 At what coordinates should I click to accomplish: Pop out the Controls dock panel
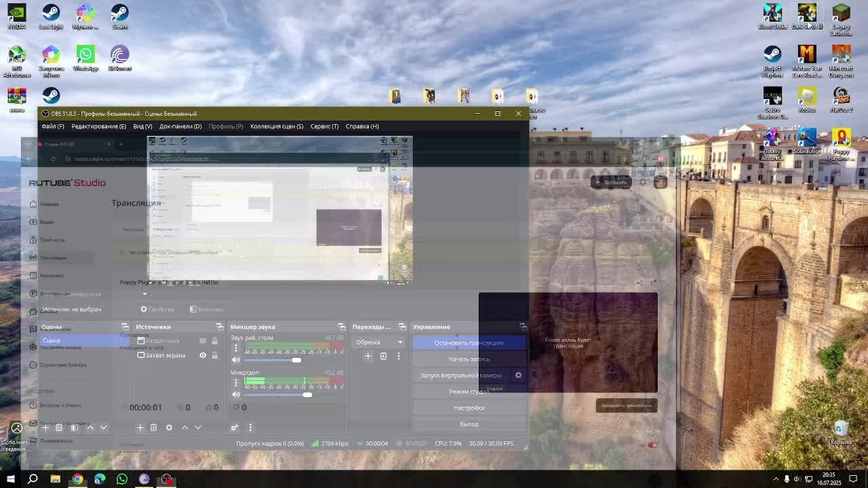(523, 327)
